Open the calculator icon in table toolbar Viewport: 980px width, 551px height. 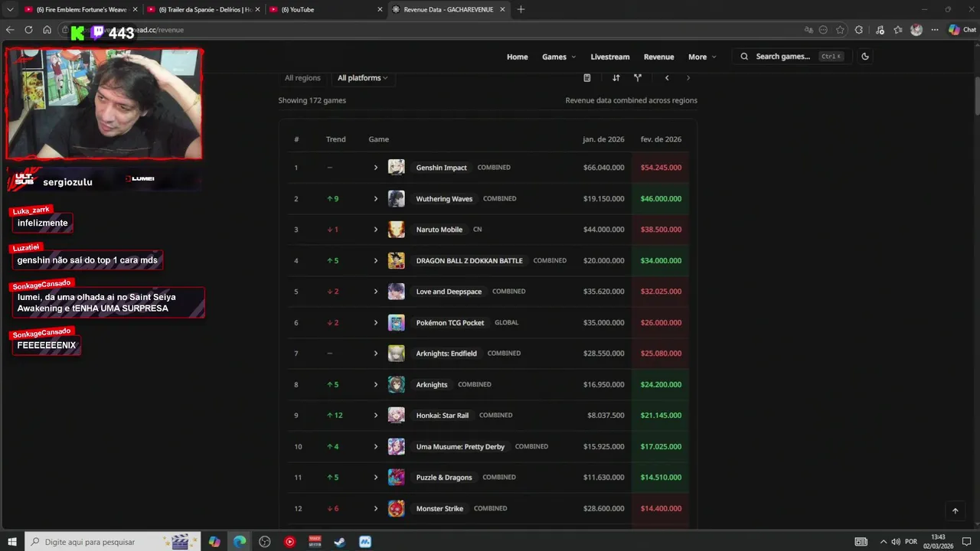click(587, 78)
